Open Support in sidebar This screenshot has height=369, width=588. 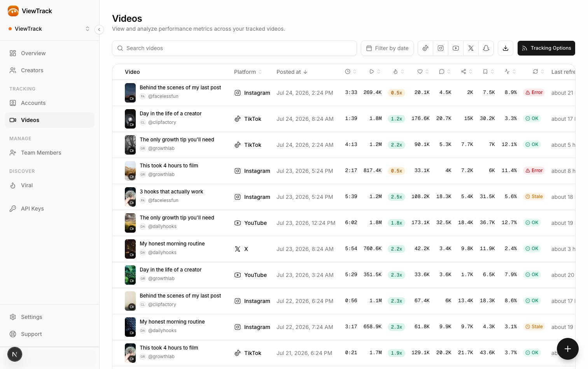coord(49,334)
